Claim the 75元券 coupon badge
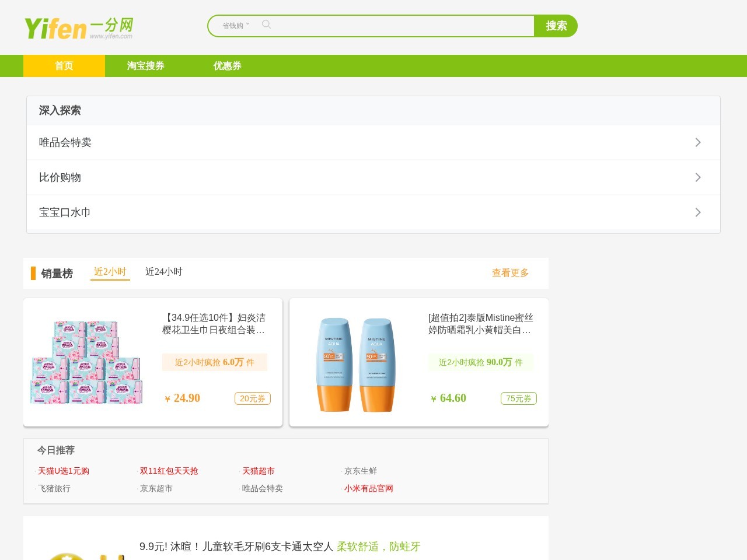 (518, 398)
